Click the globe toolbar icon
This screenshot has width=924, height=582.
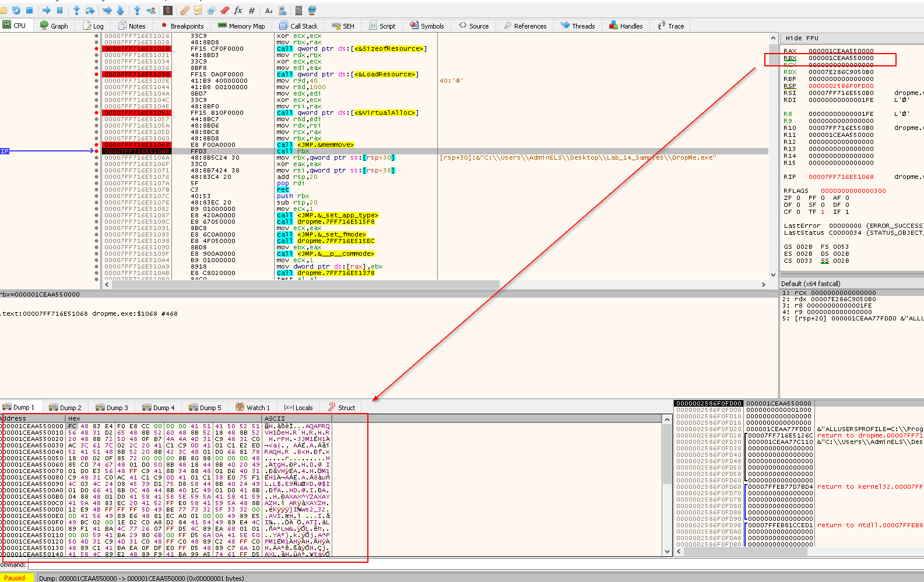[x=312, y=10]
